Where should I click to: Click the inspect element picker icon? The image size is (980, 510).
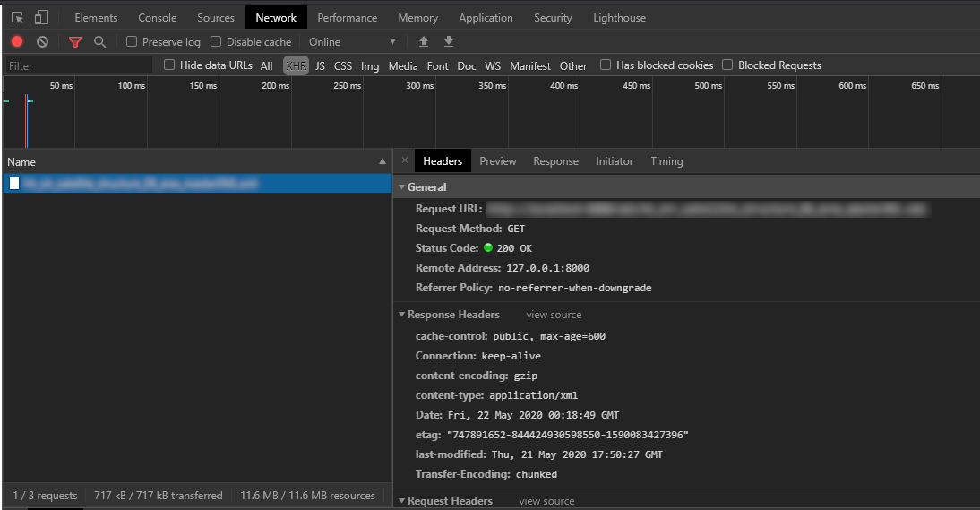(17, 17)
